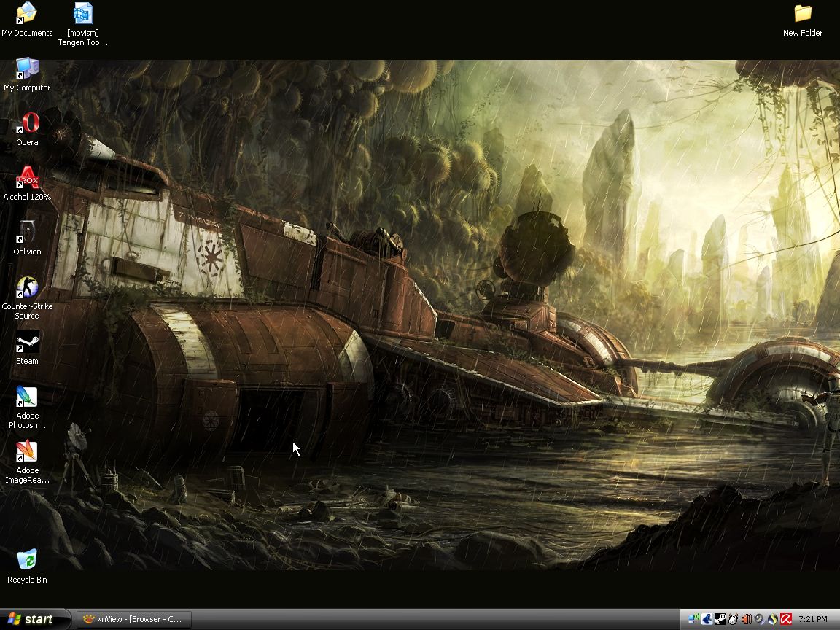
Task: Switch to the XnView Browser taskbar window
Action: (x=134, y=619)
